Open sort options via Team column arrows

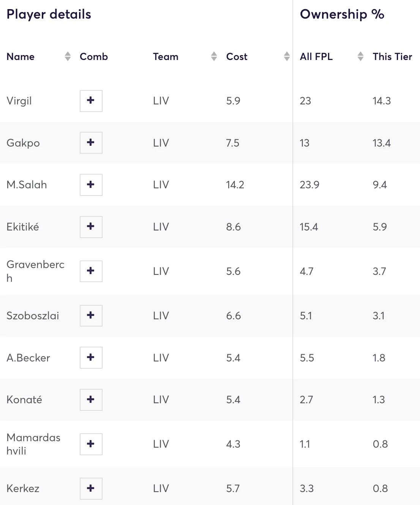click(215, 56)
